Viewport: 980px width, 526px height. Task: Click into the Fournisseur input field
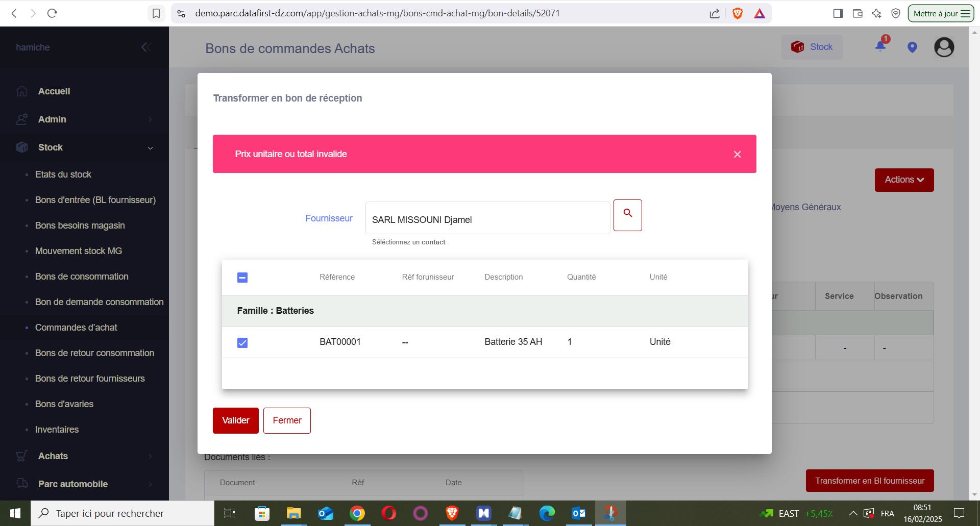(x=487, y=219)
